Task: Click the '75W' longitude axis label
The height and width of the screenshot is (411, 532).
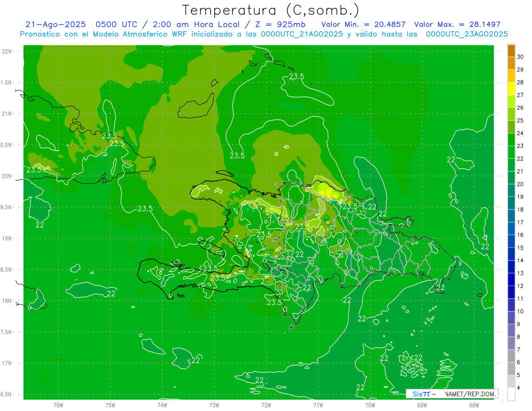Action: 110,405
